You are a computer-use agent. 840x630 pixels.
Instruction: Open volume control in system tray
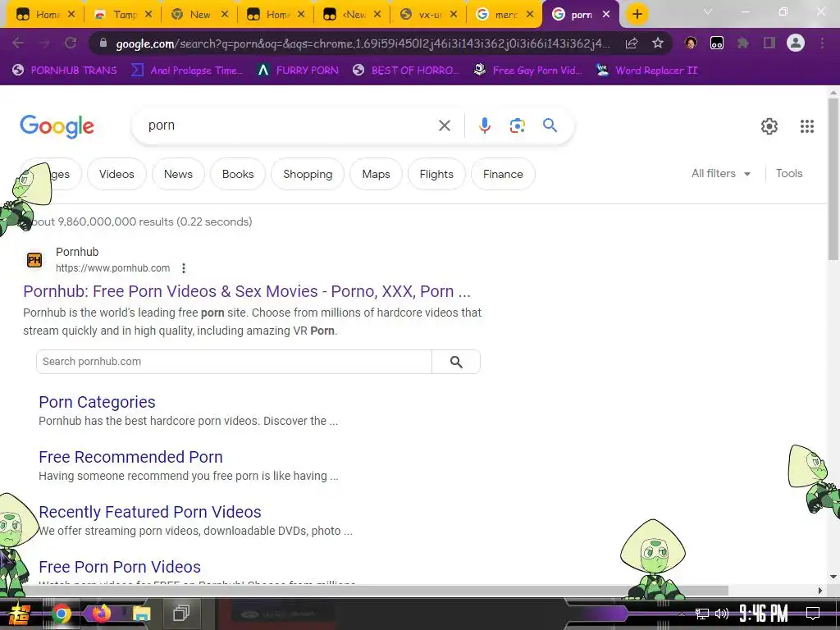click(722, 614)
